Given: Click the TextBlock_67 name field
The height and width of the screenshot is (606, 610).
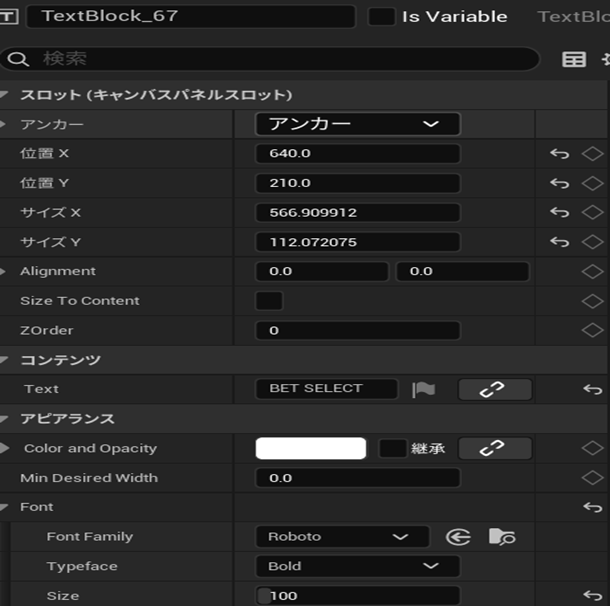Looking at the screenshot, I should [190, 17].
